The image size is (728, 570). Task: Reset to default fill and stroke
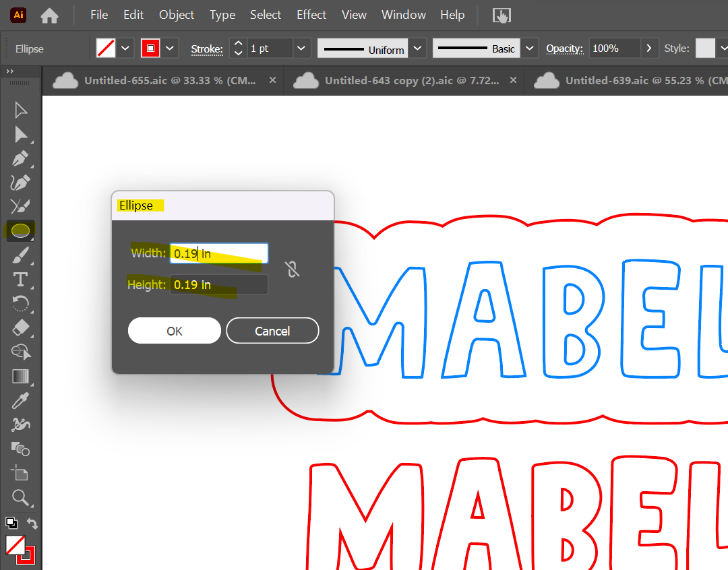(11, 523)
